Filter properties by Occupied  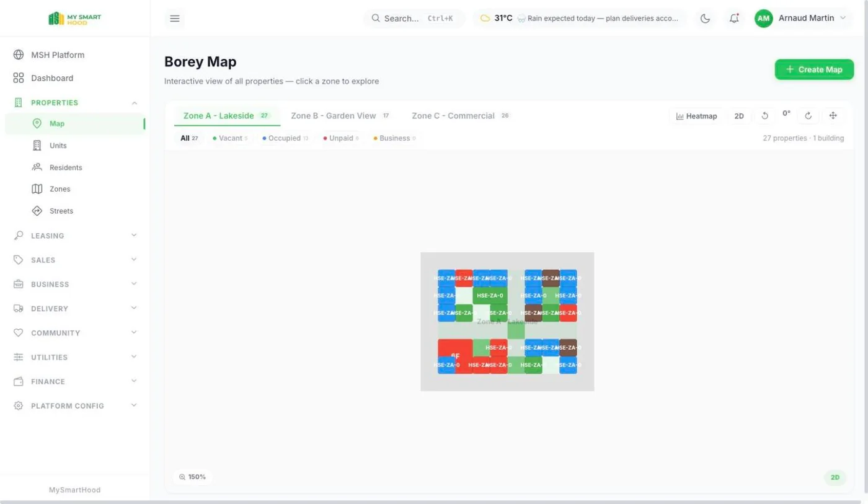point(285,138)
